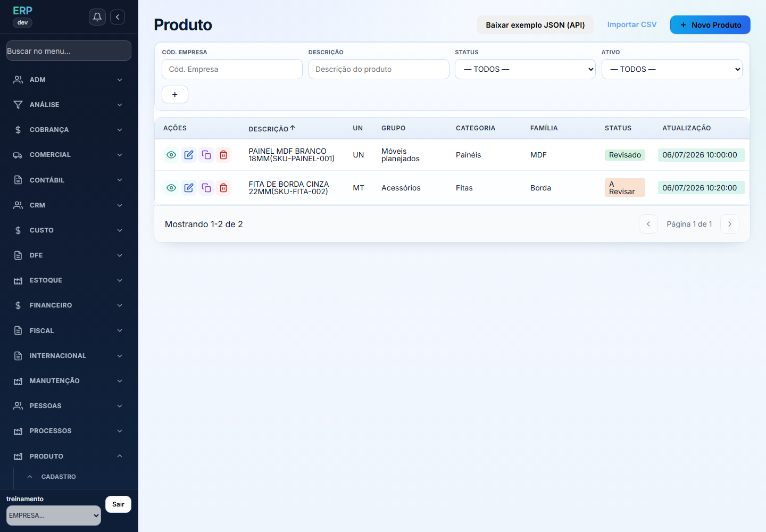Duplicate the FITA DE BORDA CINZA product
This screenshot has width=766, height=532.
tap(206, 188)
